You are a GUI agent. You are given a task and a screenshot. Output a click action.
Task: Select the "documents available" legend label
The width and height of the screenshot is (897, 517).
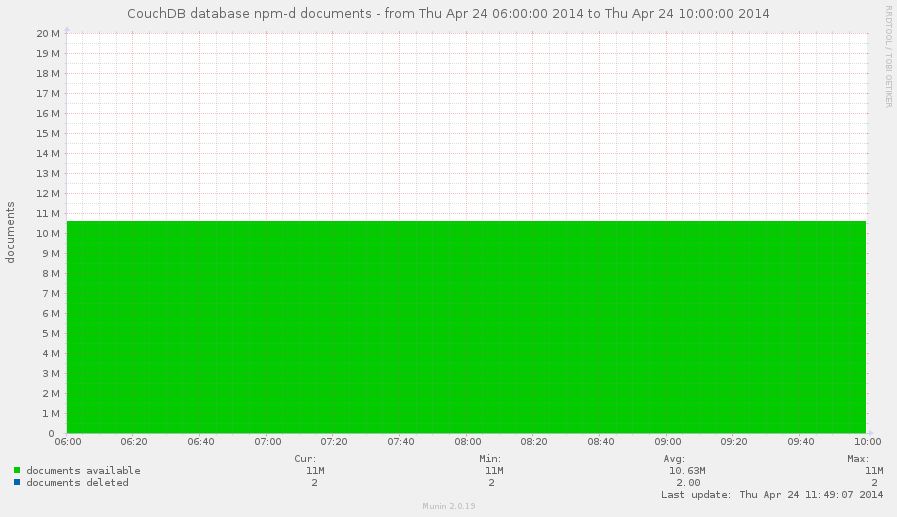tap(84, 471)
